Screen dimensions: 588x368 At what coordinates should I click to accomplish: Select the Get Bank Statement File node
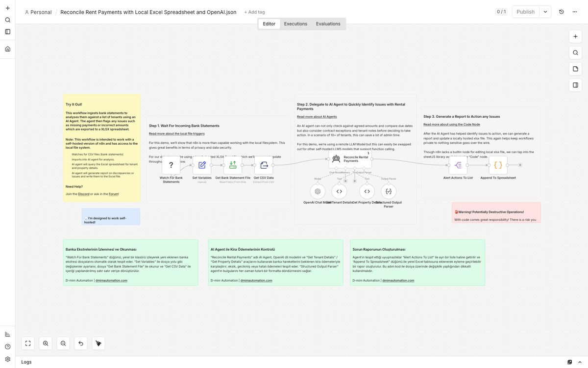click(x=233, y=165)
